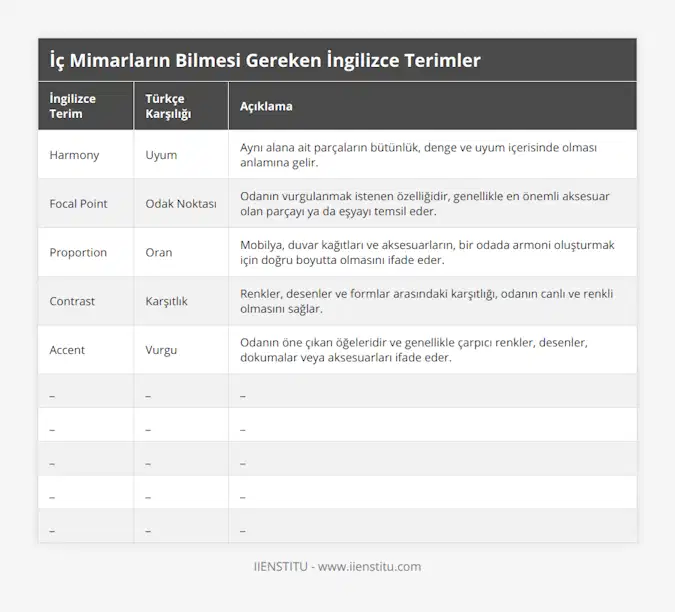Click the table title İç Mimarların Bilmesi Gereken İngilizce Terimler
This screenshot has height=612, width=675.
265,60
